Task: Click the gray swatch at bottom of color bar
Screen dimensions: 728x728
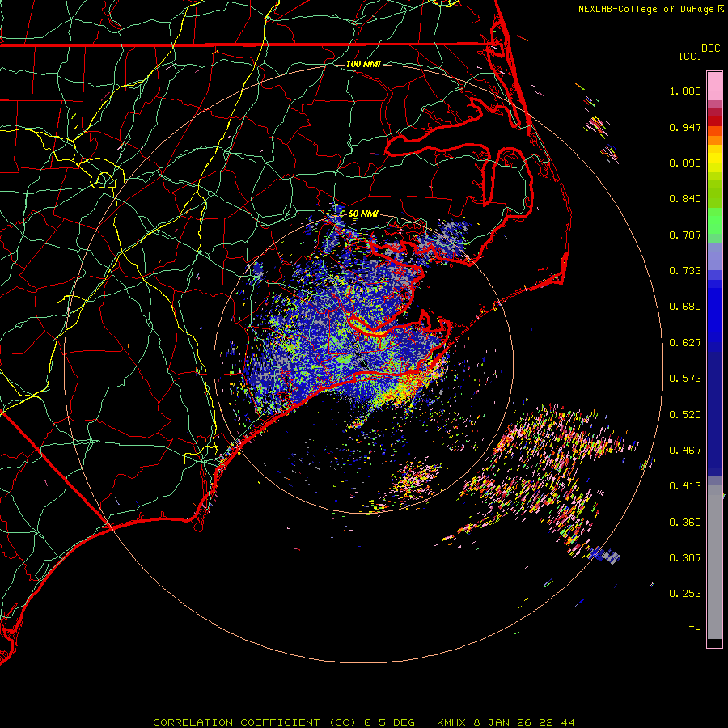Action: [x=714, y=562]
